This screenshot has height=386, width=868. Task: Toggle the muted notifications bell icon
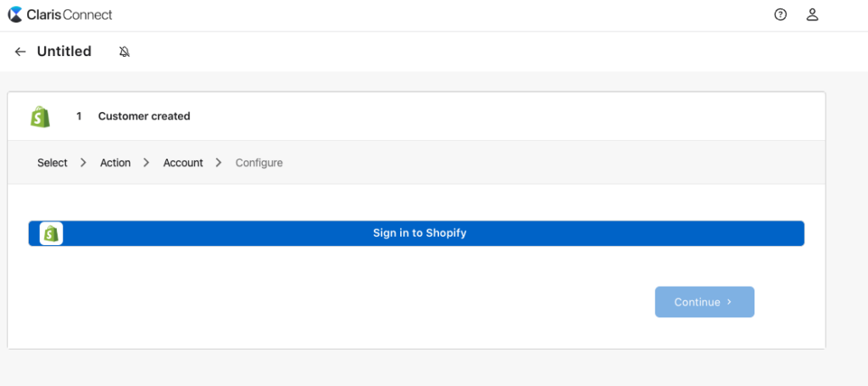(x=125, y=52)
